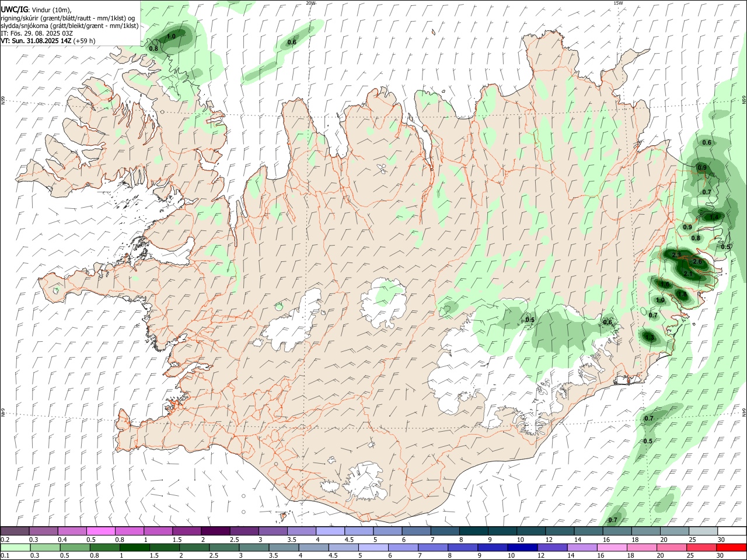
Task: Select the dark purple 2 mm snow legend swatch
Action: pyautogui.click(x=215, y=531)
